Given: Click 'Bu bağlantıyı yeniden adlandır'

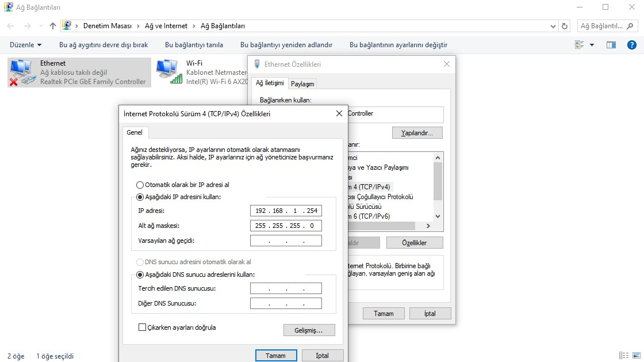Looking at the screenshot, I should [286, 45].
